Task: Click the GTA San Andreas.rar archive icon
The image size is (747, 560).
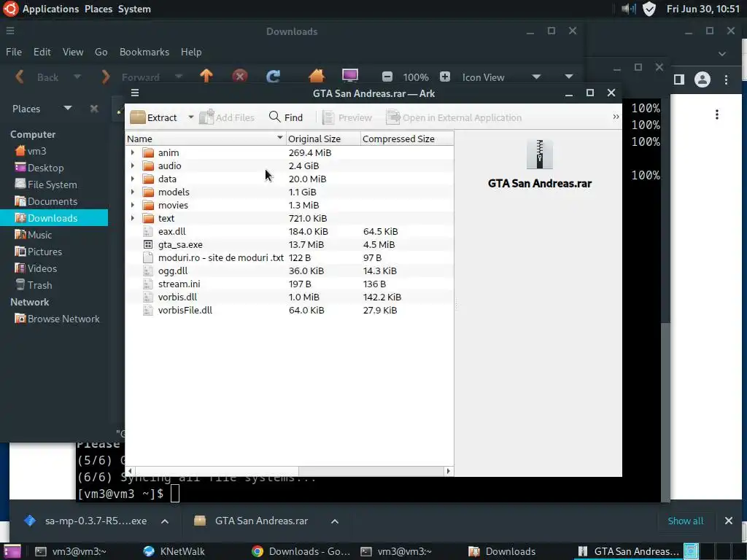Action: click(539, 155)
